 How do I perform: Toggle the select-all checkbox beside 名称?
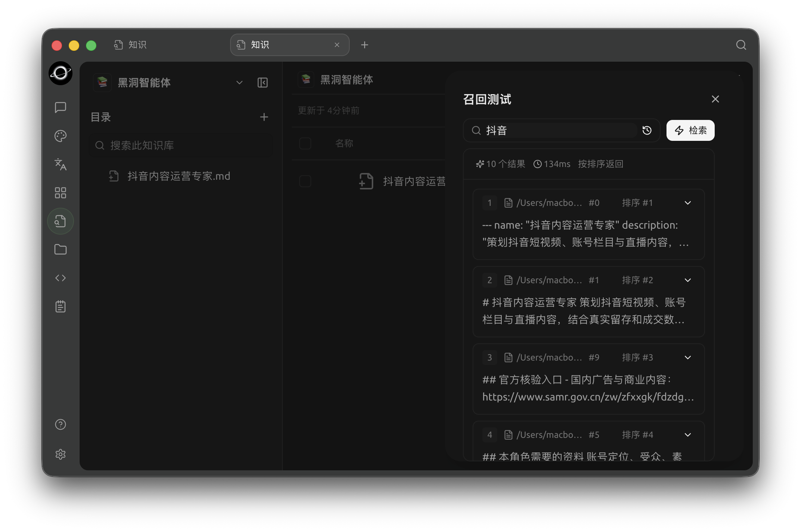tap(305, 143)
